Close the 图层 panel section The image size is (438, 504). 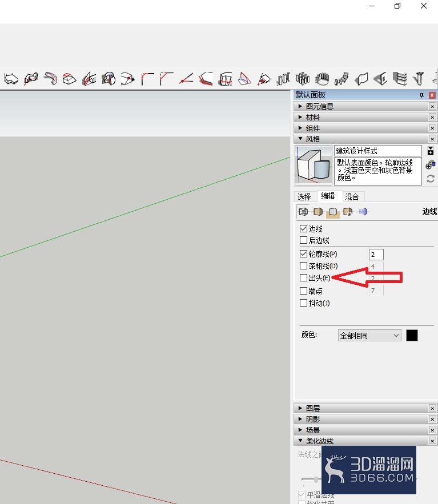(432, 408)
